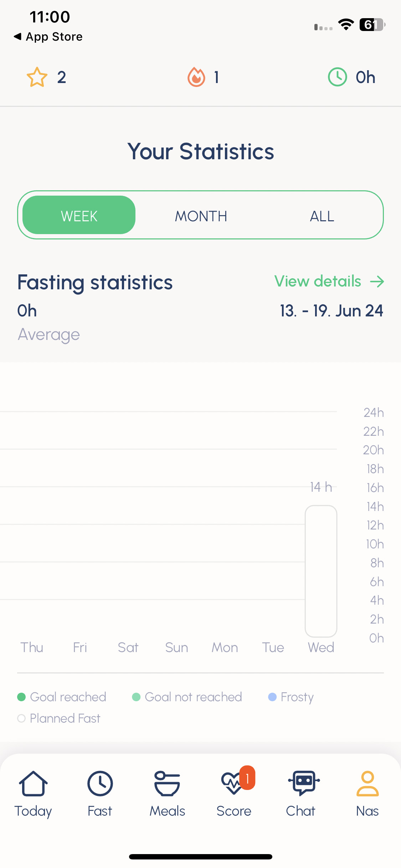Click the arrow beside View details
The image size is (401, 868).
click(377, 281)
